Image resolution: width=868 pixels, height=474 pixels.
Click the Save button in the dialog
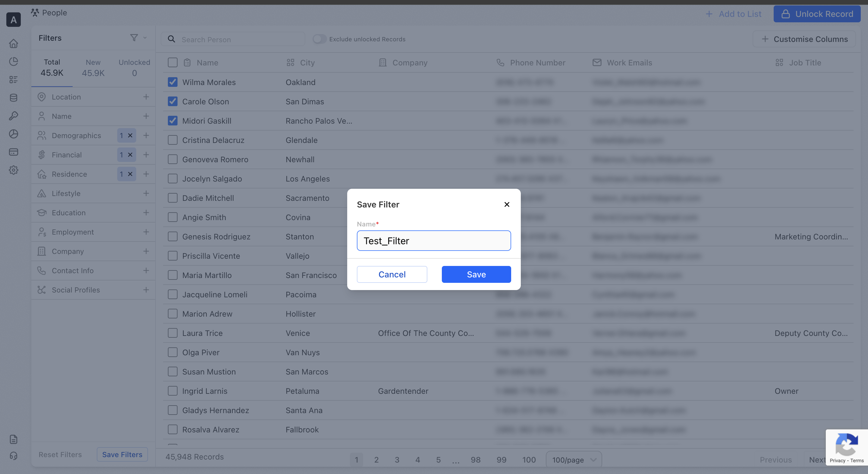[x=476, y=274]
